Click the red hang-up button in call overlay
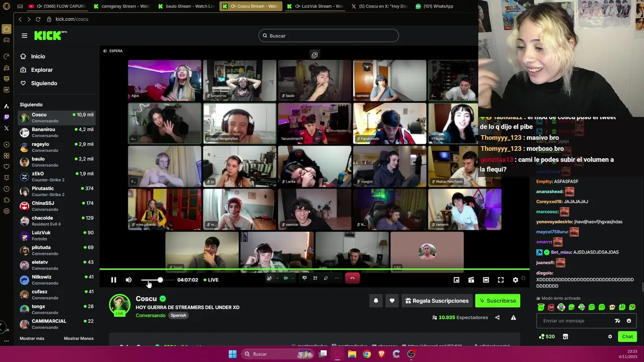The image size is (644, 362). pos(352,278)
